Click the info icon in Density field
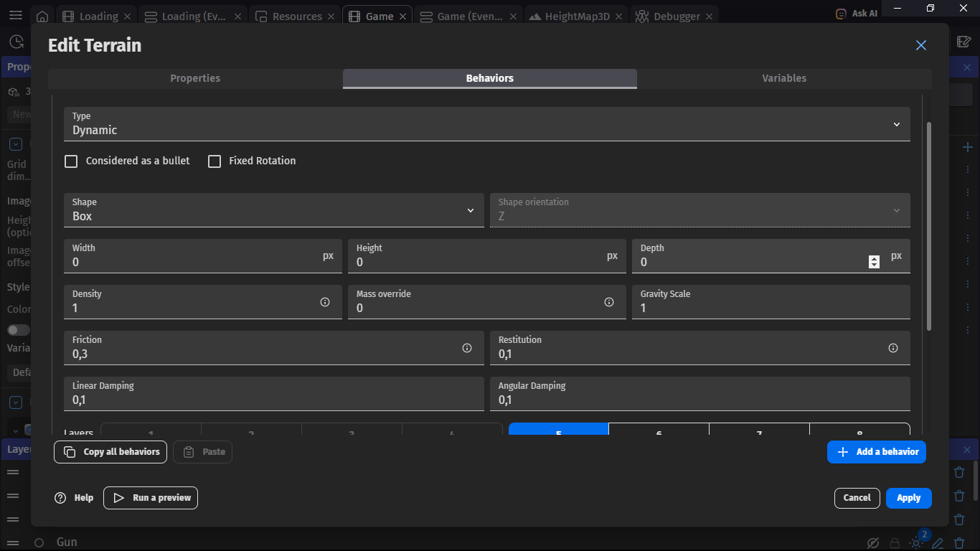 (x=325, y=302)
